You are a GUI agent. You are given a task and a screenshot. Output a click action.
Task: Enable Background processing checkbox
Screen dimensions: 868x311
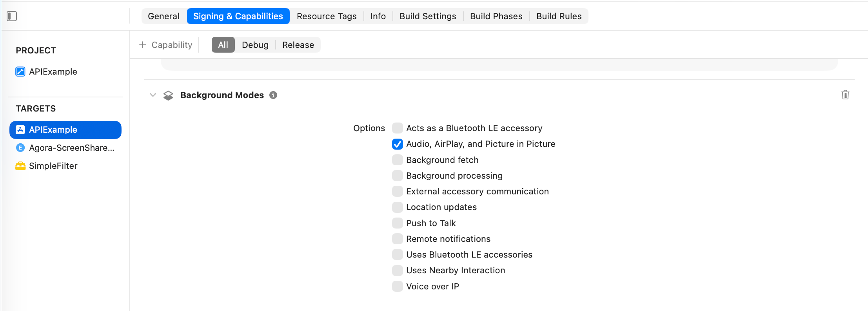coord(398,176)
